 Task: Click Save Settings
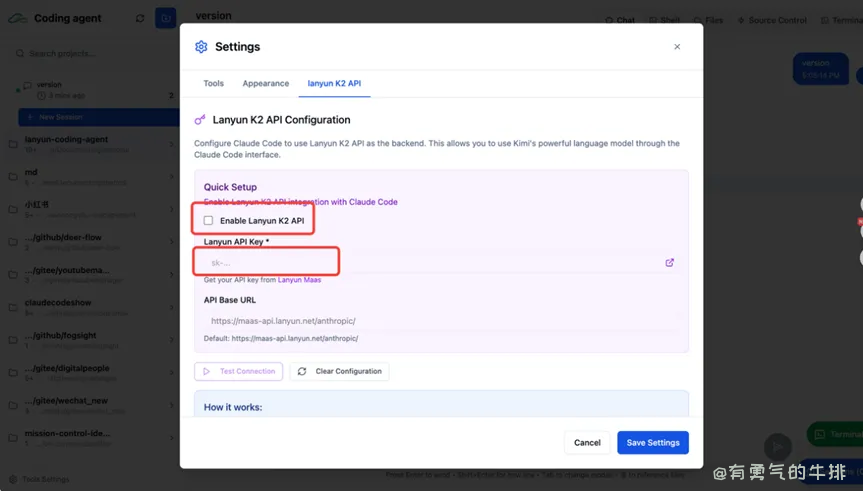pos(653,443)
